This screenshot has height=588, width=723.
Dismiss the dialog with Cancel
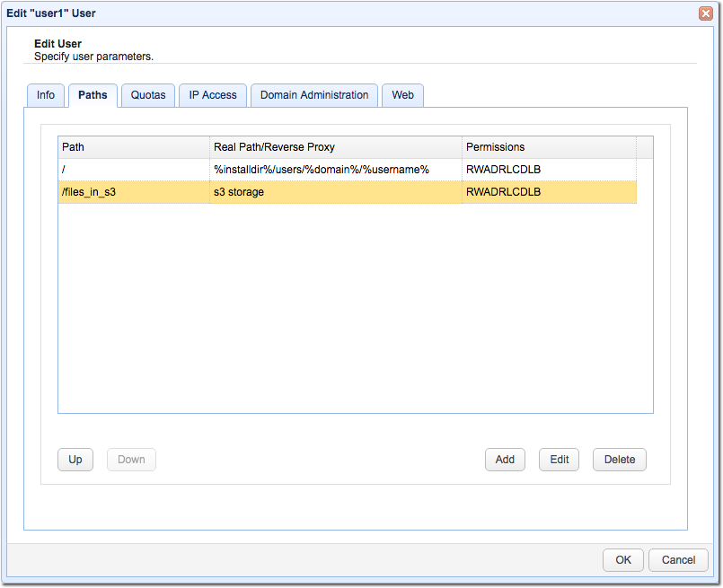(x=678, y=559)
